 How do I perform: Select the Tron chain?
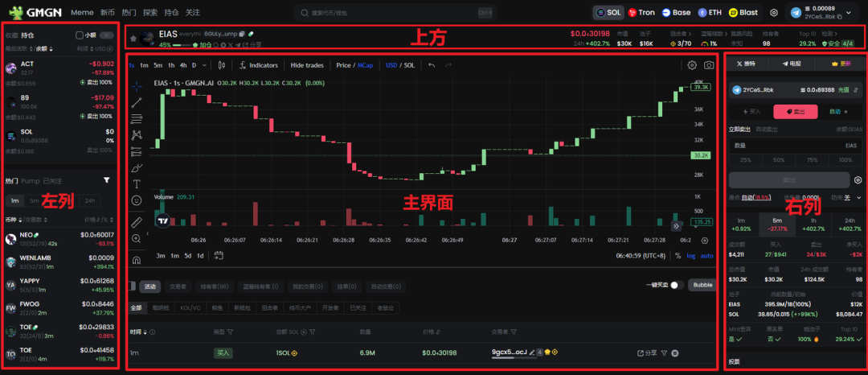click(x=641, y=12)
